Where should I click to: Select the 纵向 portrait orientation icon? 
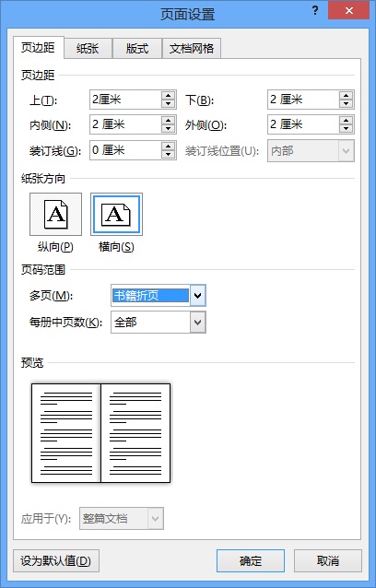(55, 214)
